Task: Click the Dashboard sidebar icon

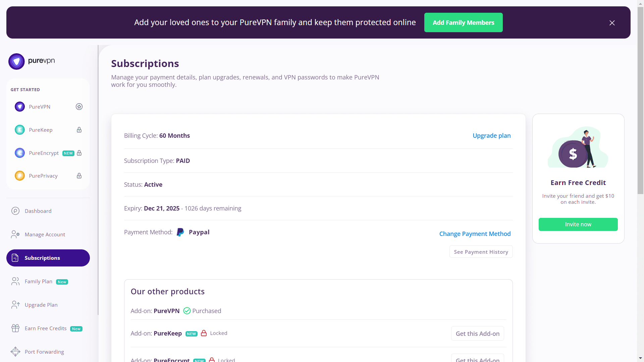Action: tap(15, 211)
